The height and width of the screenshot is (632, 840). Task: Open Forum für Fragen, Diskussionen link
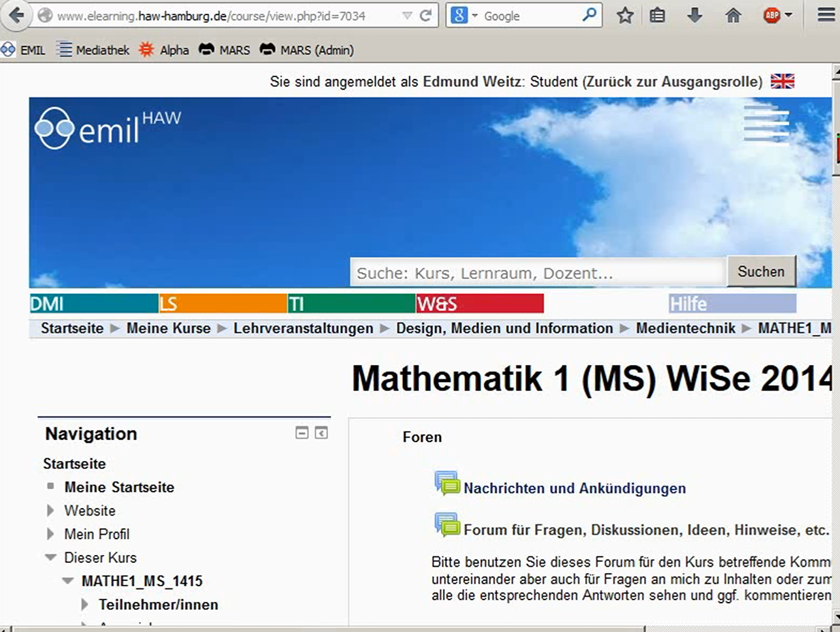click(646, 529)
